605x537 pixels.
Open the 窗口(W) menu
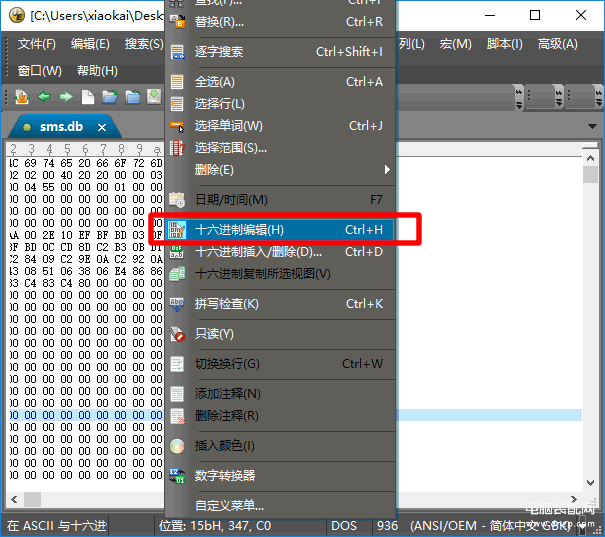tap(40, 71)
